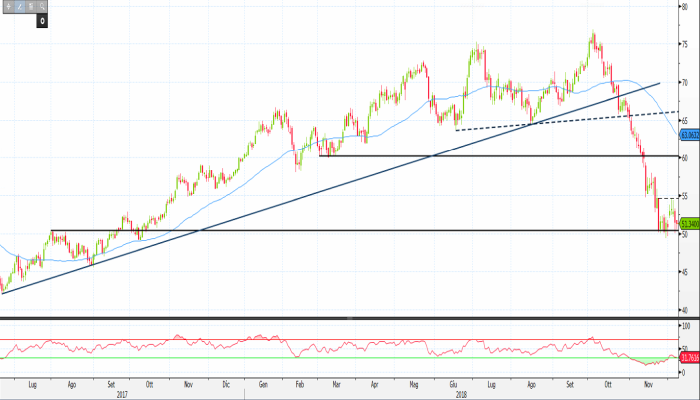Click the horizontal support line near 50
700x400 pixels.
[x=300, y=231]
